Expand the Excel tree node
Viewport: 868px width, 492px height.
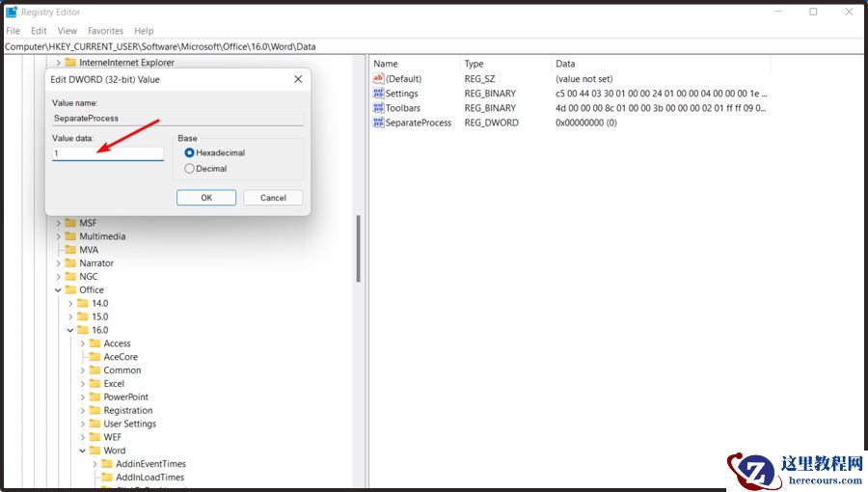(x=83, y=384)
